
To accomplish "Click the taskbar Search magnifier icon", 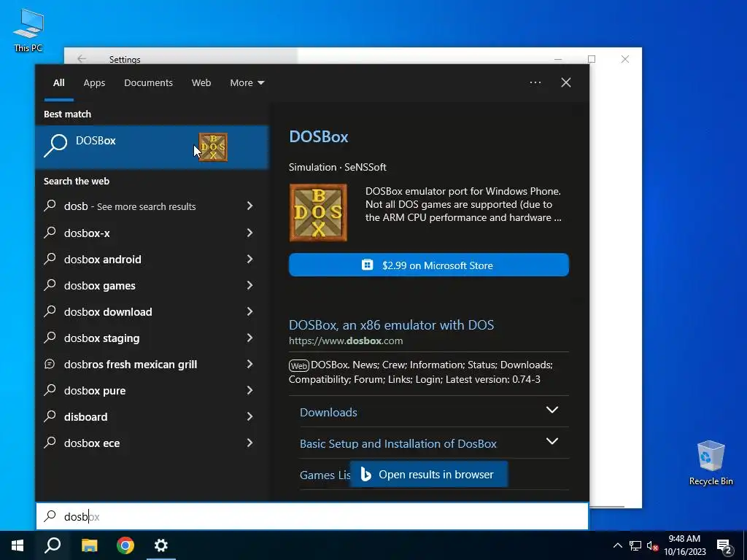I will [x=53, y=545].
